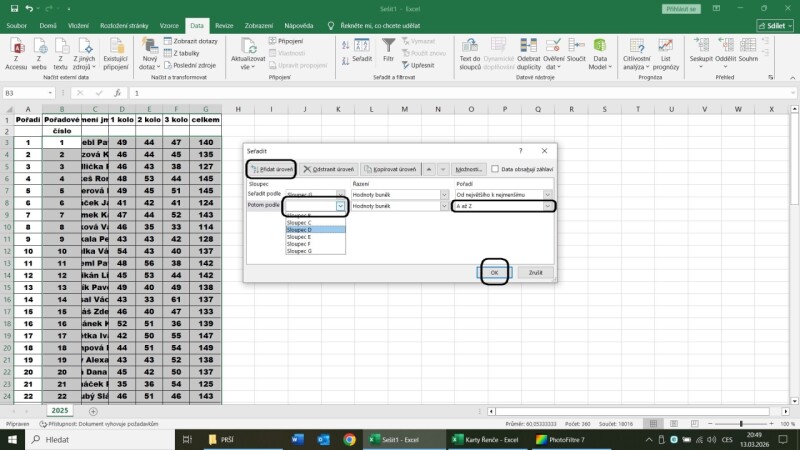The image size is (800, 450).
Task: Click the insert function fx icon
Action: (x=117, y=93)
